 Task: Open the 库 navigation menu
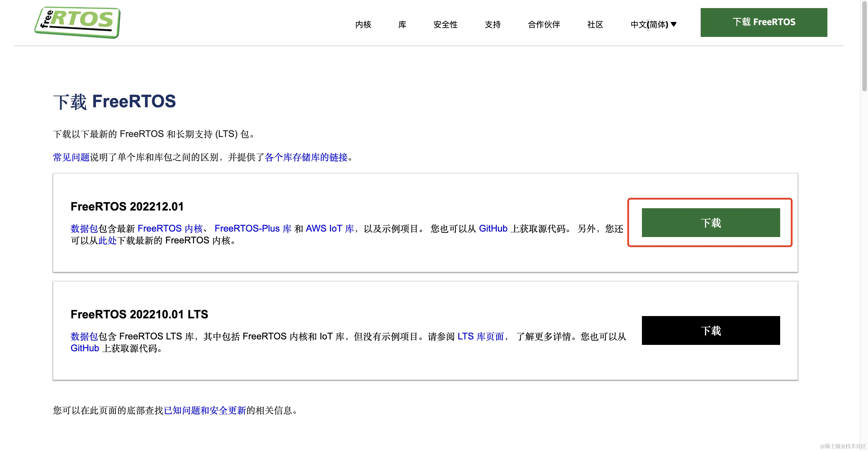402,24
